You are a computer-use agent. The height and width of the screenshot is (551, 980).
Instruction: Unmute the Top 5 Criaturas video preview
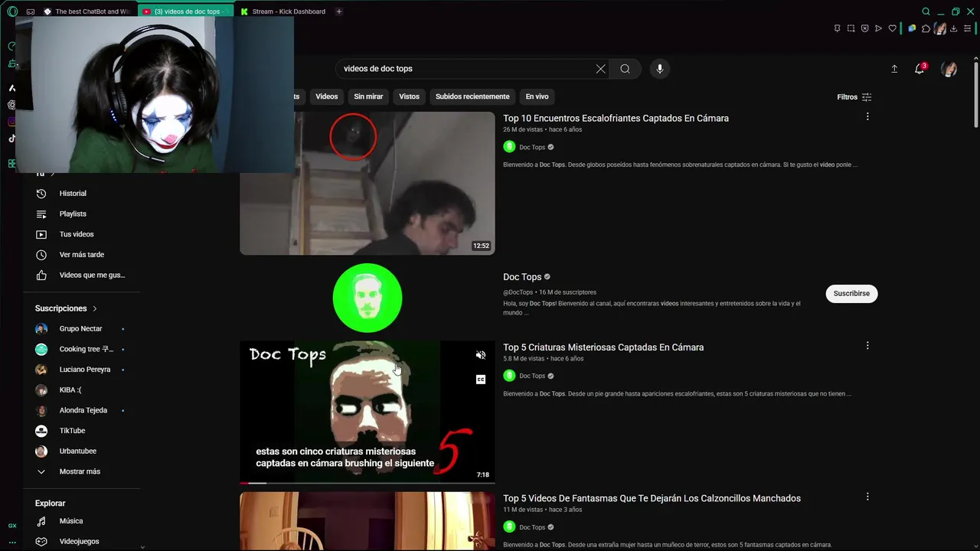click(x=481, y=355)
